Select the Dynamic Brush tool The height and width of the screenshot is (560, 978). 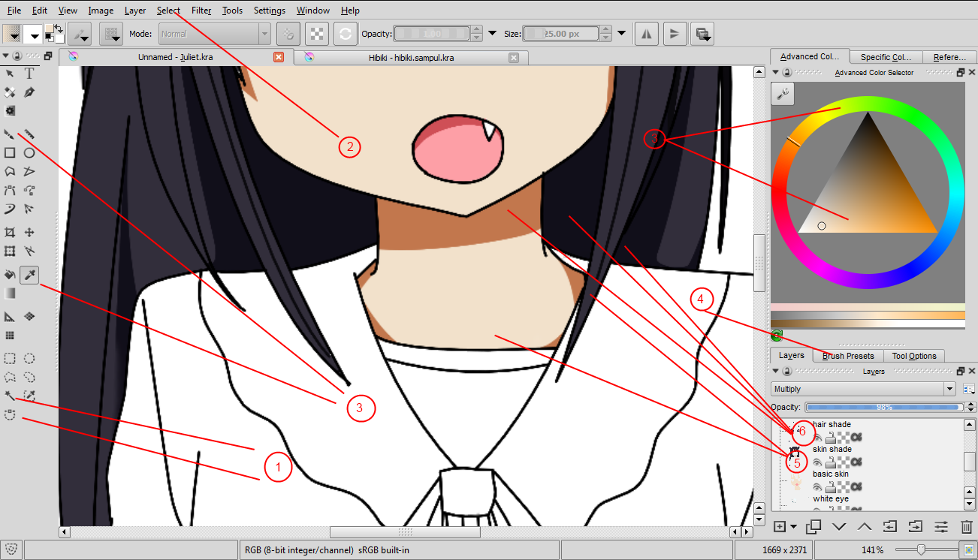[x=10, y=209]
